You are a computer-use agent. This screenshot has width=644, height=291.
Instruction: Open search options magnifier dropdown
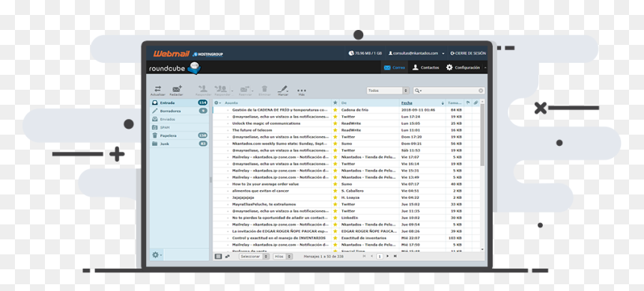click(x=418, y=91)
